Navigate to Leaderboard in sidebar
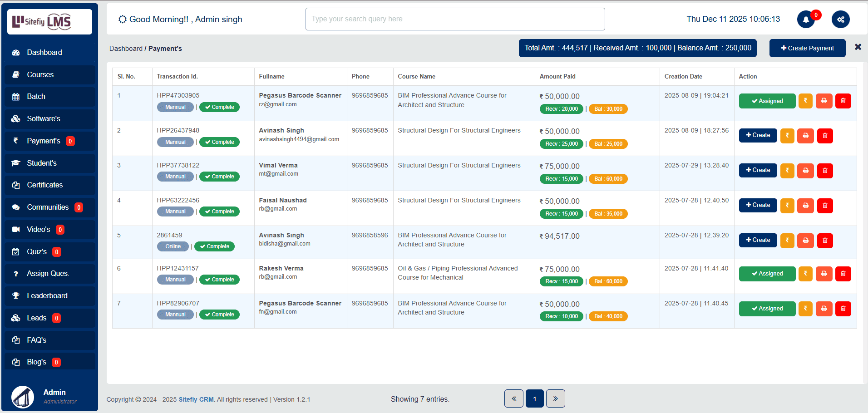 click(47, 296)
